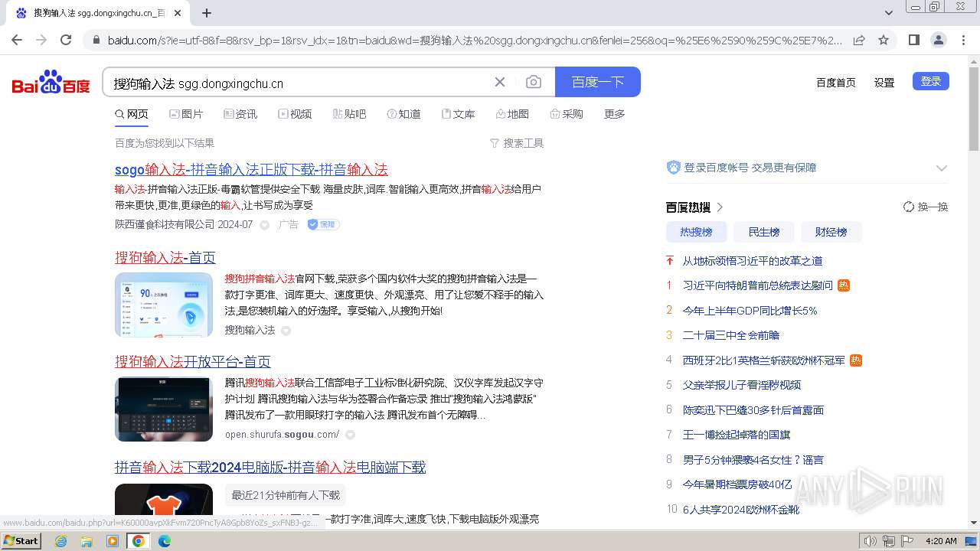Click the 百度一下 search button

[x=598, y=82]
